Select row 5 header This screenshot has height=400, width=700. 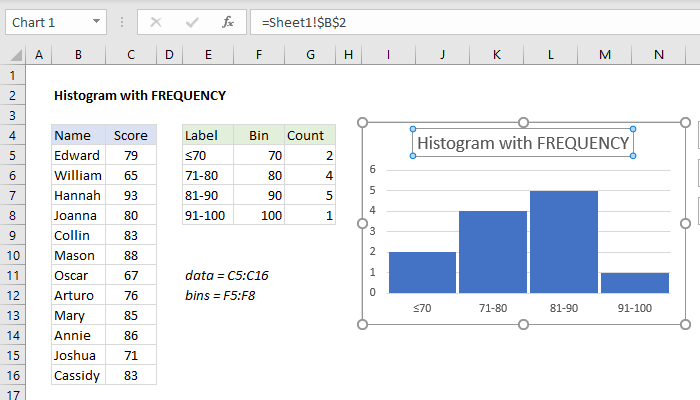[12, 155]
